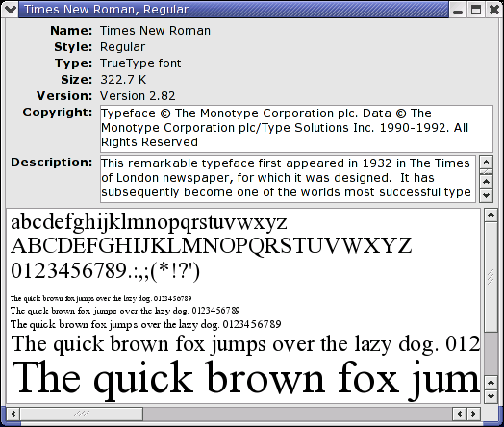This screenshot has width=504, height=427.
Task: Click up arrow atop Description scrollbar
Action: pyautogui.click(x=486, y=162)
